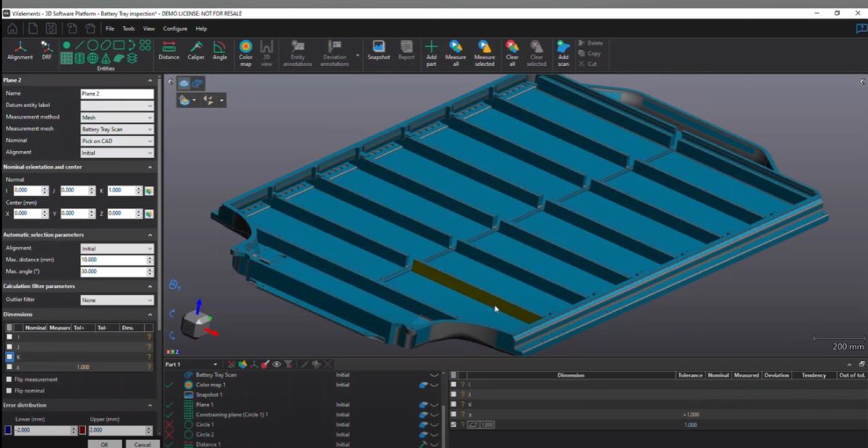
Task: Enable the Flip measurement checkbox
Action: [9, 379]
